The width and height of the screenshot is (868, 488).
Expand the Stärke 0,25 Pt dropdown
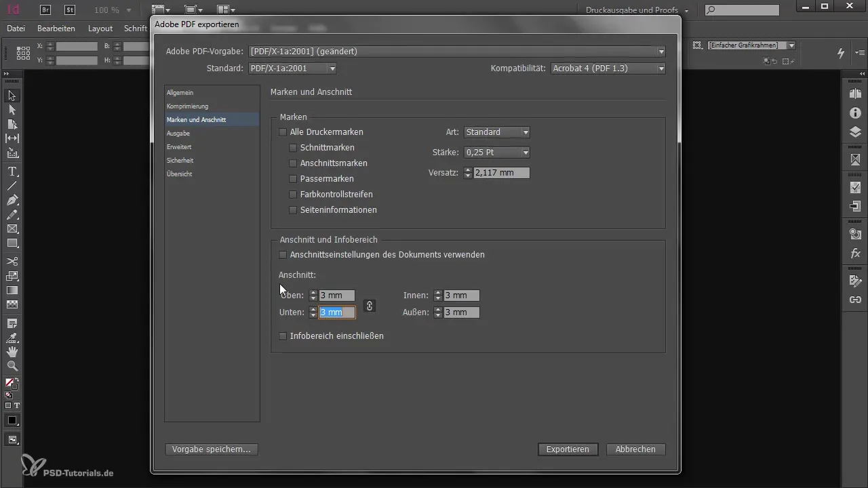(497, 152)
